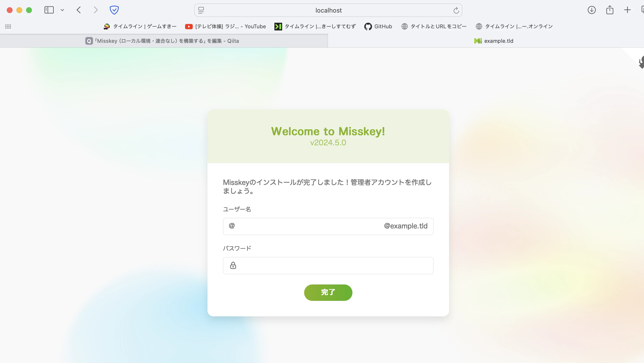644x363 pixels.
Task: Open bookmark タイムライン | ゲームすきー
Action: [x=140, y=27]
